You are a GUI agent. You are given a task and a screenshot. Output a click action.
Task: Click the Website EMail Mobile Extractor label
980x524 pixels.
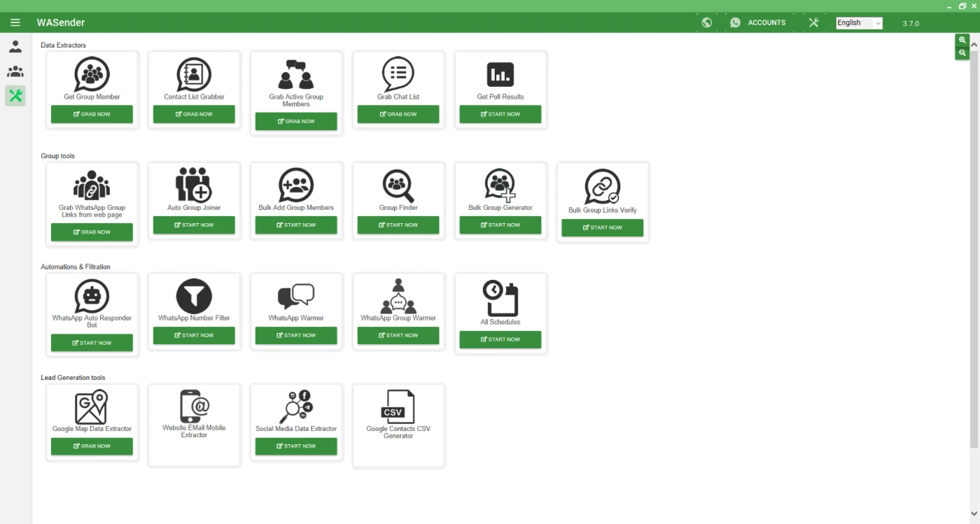coord(194,431)
